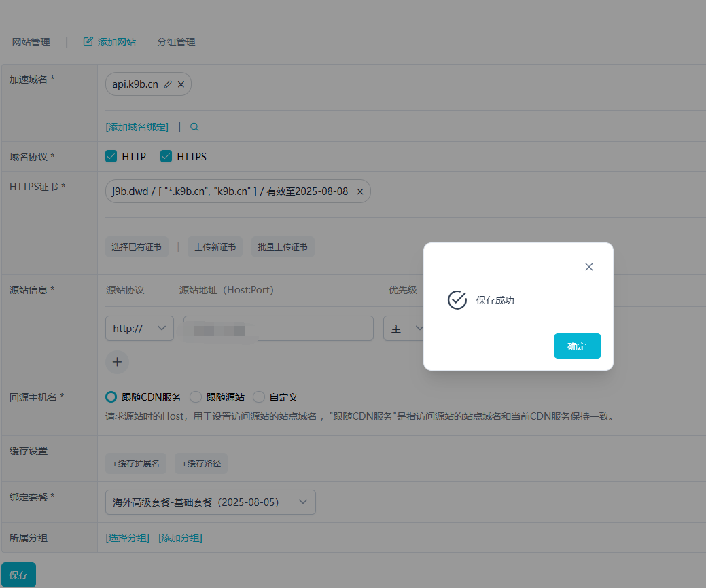Open the 海外高级套餐-基础套餐 plan dropdown

210,502
